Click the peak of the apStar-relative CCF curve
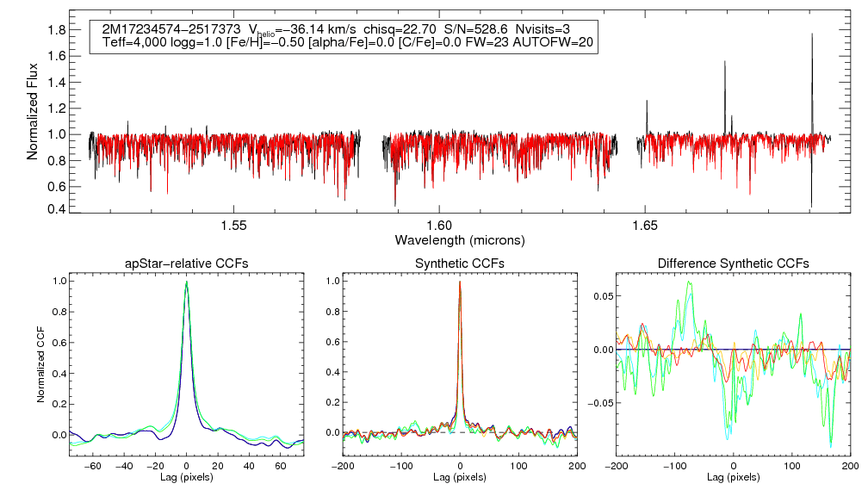This screenshot has width=868, height=496. [x=186, y=282]
